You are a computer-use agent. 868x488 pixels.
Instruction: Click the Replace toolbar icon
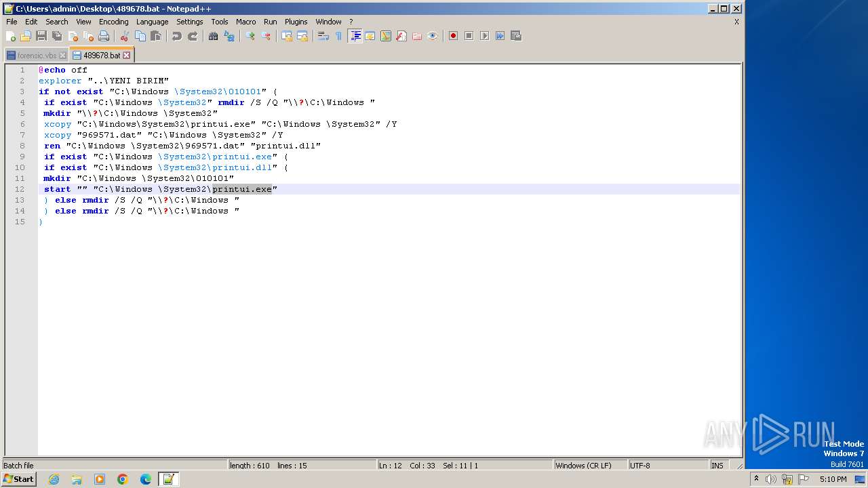pyautogui.click(x=229, y=36)
